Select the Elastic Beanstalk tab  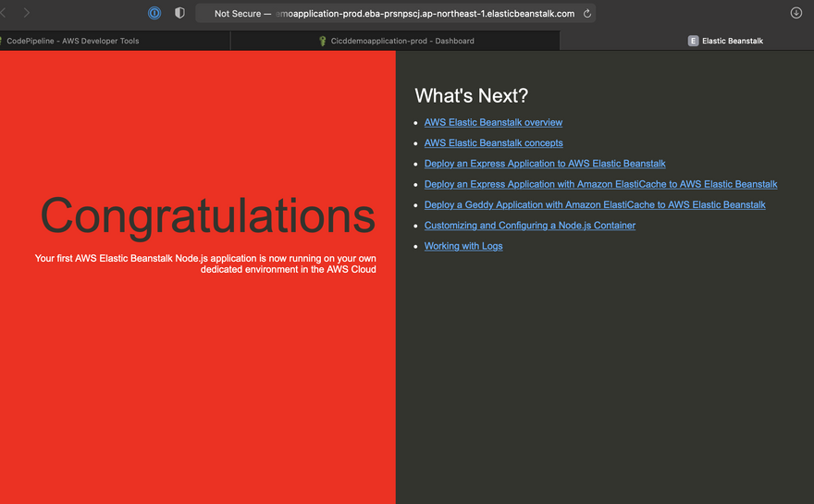(732, 41)
